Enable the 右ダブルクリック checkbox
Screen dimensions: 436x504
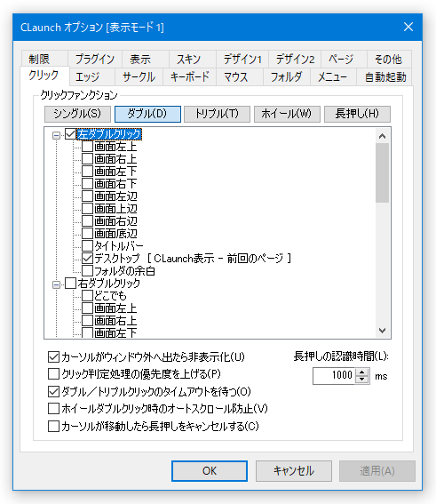pyautogui.click(x=70, y=284)
